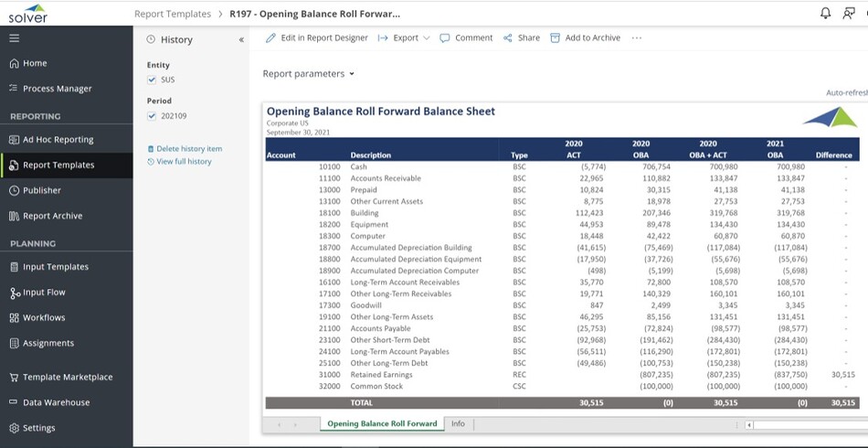Collapse the History panel with chevrons
This screenshot has height=448, width=868.
(x=241, y=40)
